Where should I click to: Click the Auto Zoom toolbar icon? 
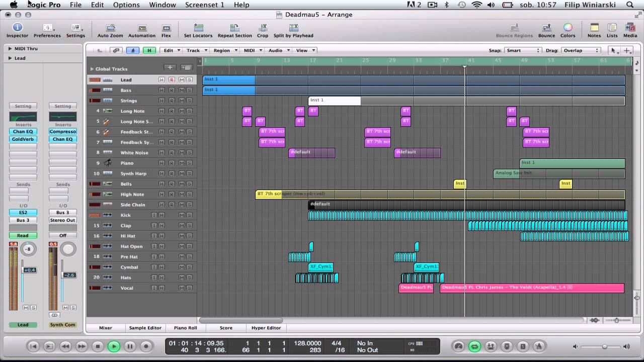110,28
